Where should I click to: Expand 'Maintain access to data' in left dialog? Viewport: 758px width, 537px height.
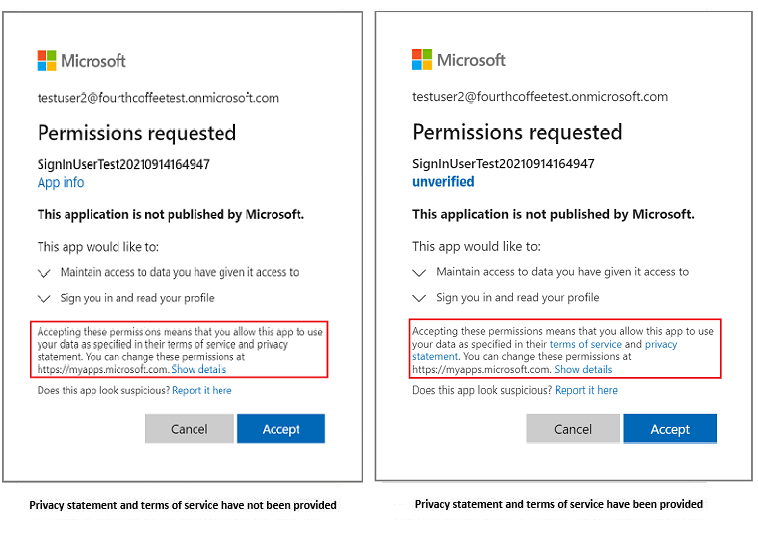[44, 272]
